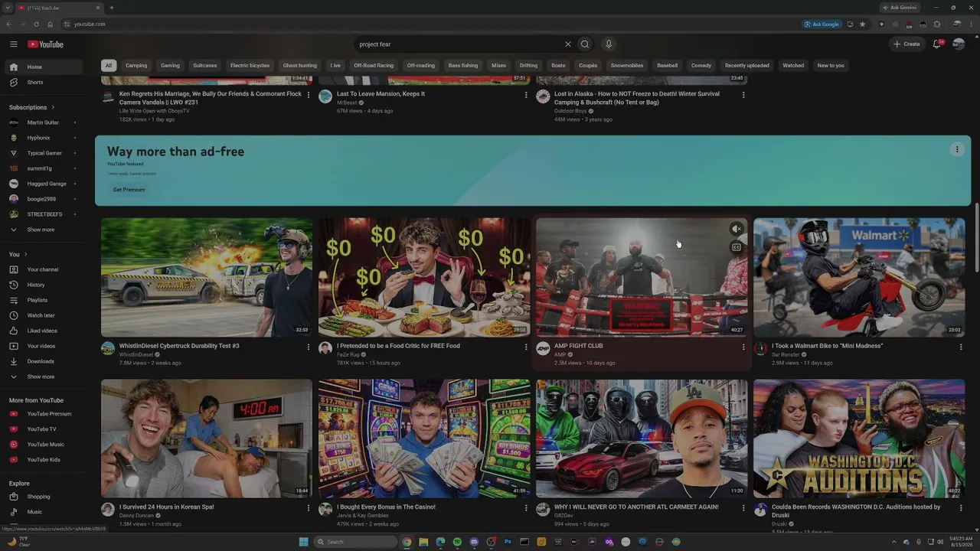The height and width of the screenshot is (551, 980).
Task: Clear the search box text
Action: pos(567,44)
